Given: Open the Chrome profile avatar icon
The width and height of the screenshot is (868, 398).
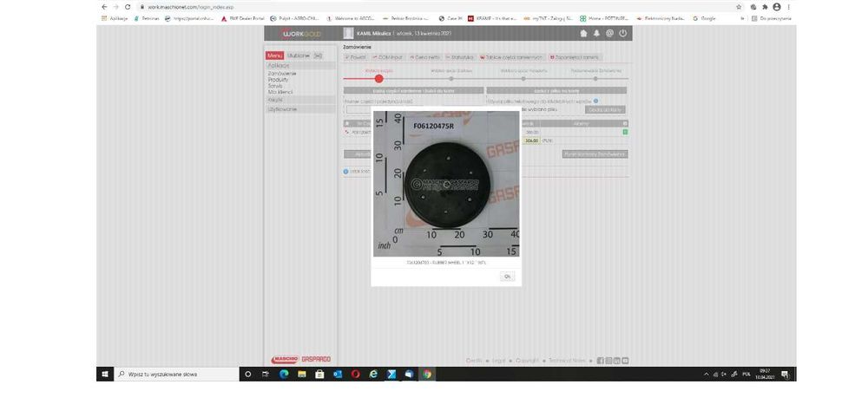Looking at the screenshot, I should (x=777, y=7).
